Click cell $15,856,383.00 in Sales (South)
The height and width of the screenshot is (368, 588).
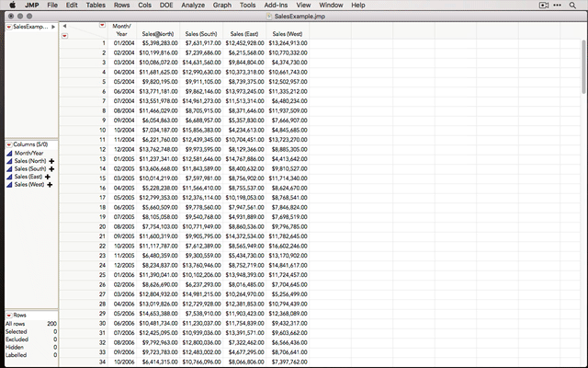(202, 131)
